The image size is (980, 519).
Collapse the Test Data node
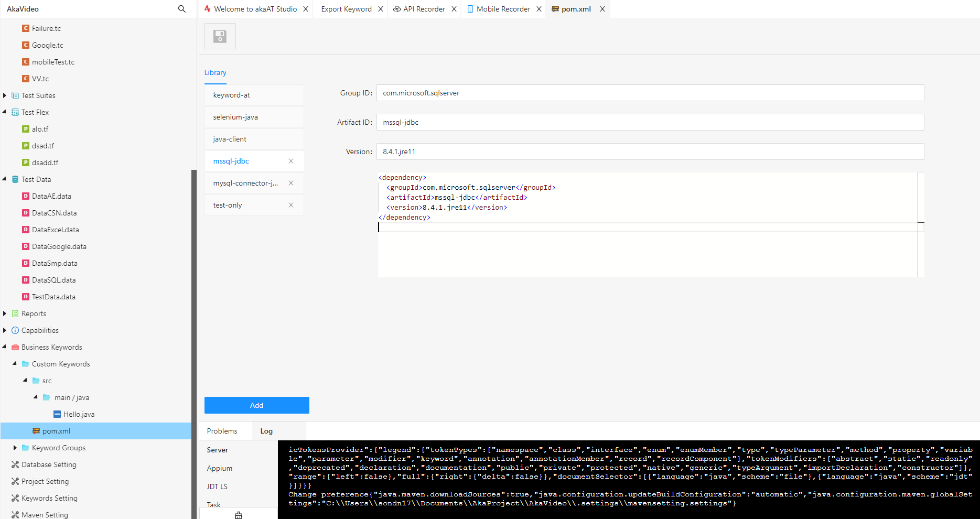coord(5,179)
